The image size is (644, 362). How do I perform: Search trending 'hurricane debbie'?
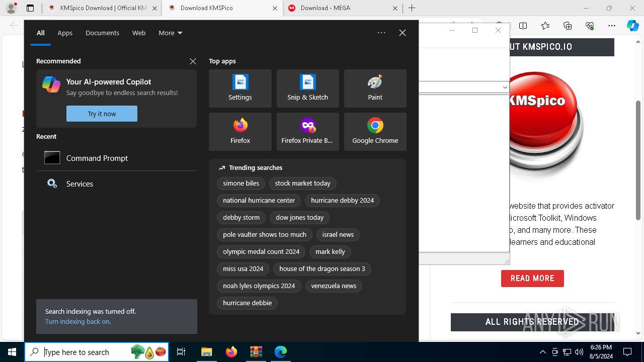tap(248, 303)
